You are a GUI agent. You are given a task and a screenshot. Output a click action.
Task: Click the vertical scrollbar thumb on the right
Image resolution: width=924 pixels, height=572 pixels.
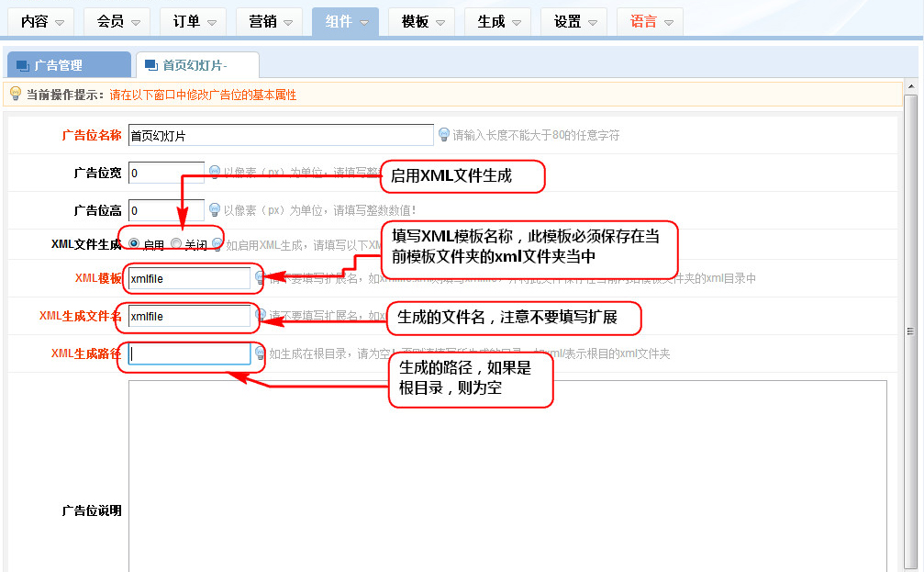[910, 331]
